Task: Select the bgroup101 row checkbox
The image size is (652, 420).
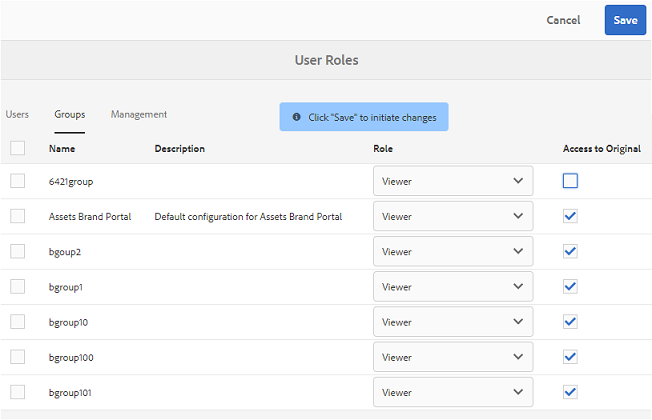Action: coord(17,392)
